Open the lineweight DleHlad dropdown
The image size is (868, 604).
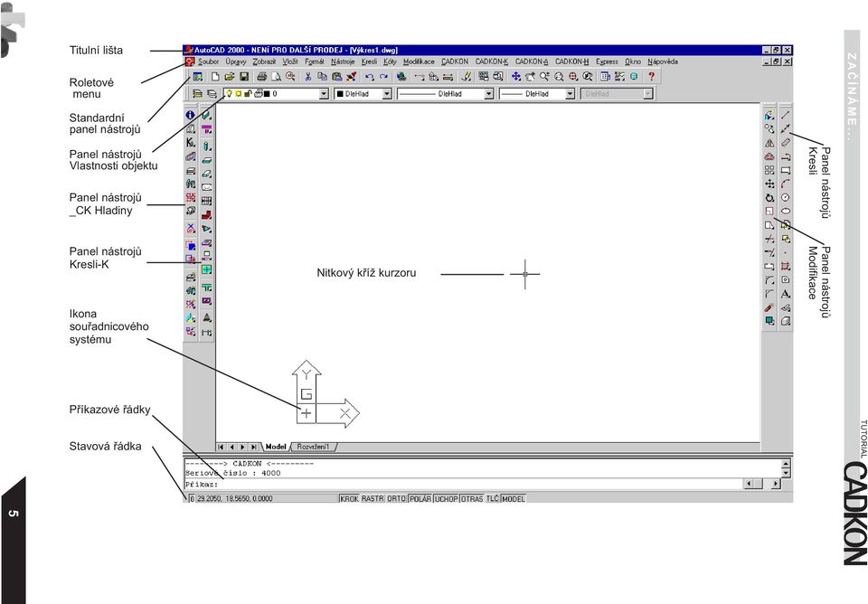(x=571, y=94)
